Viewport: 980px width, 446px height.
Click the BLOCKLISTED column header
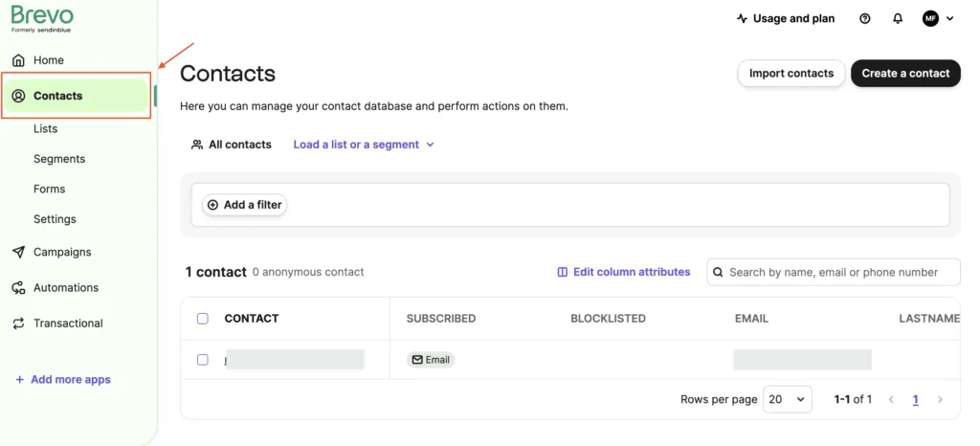[x=608, y=319]
